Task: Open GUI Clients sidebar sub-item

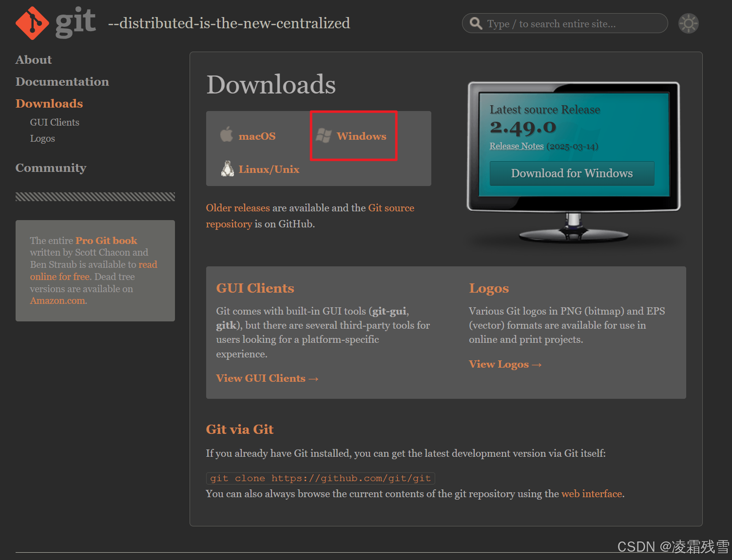Action: pos(55,122)
